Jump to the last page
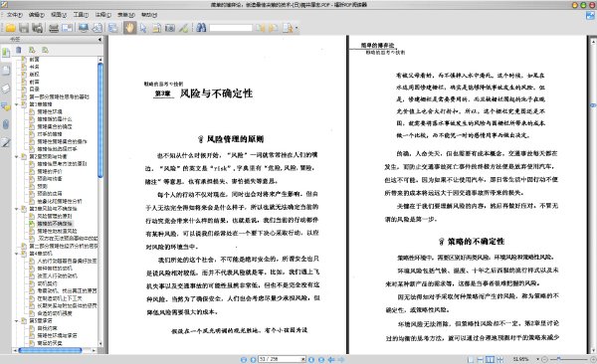Viewport: 597px width, 364px height. [x=321, y=359]
